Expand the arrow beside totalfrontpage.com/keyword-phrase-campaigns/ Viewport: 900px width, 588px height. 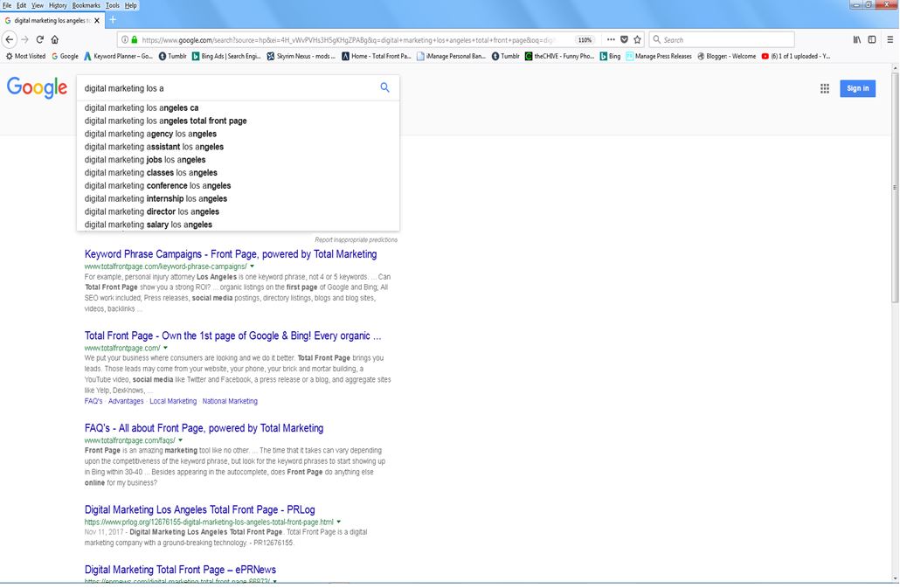[252, 266]
